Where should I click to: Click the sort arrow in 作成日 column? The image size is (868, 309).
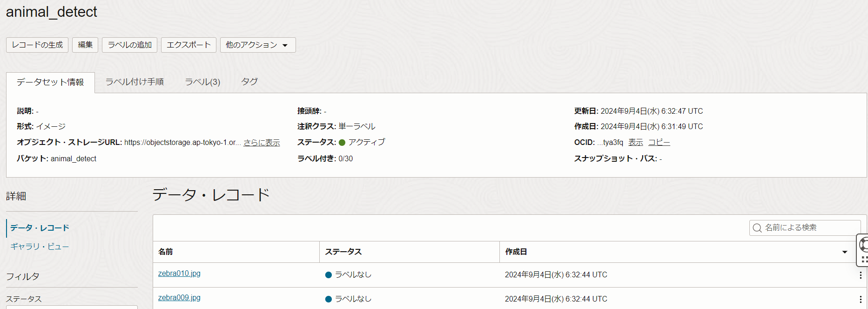(x=845, y=252)
